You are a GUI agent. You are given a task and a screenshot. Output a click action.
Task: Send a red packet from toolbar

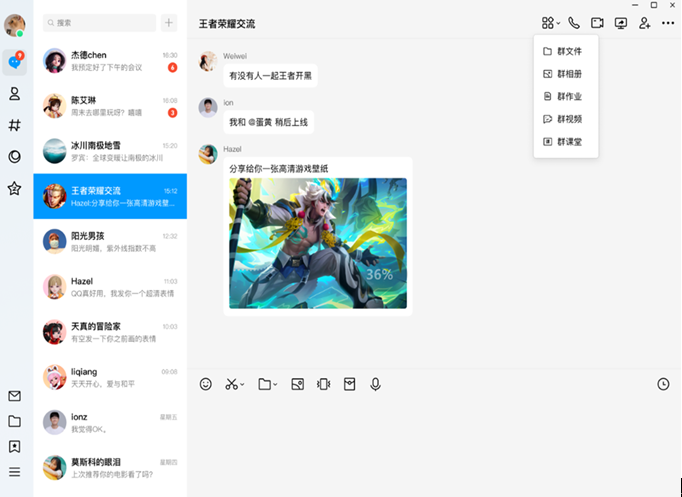click(x=350, y=384)
